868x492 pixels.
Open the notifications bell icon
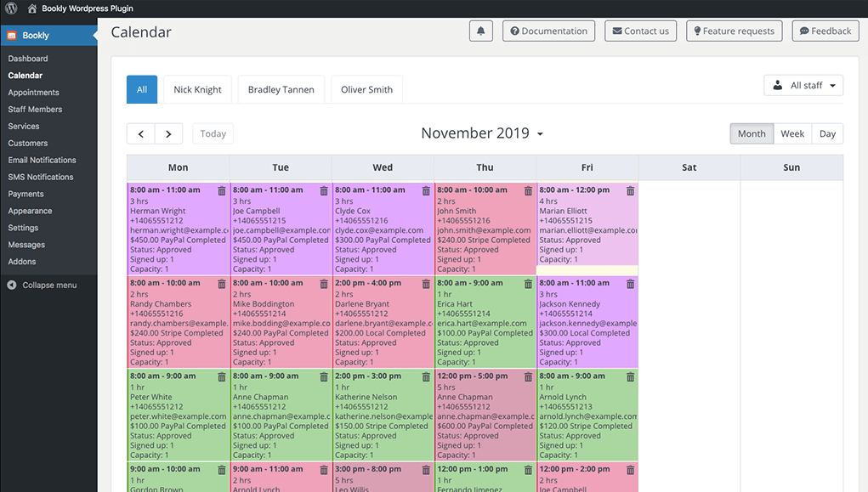tap(480, 31)
